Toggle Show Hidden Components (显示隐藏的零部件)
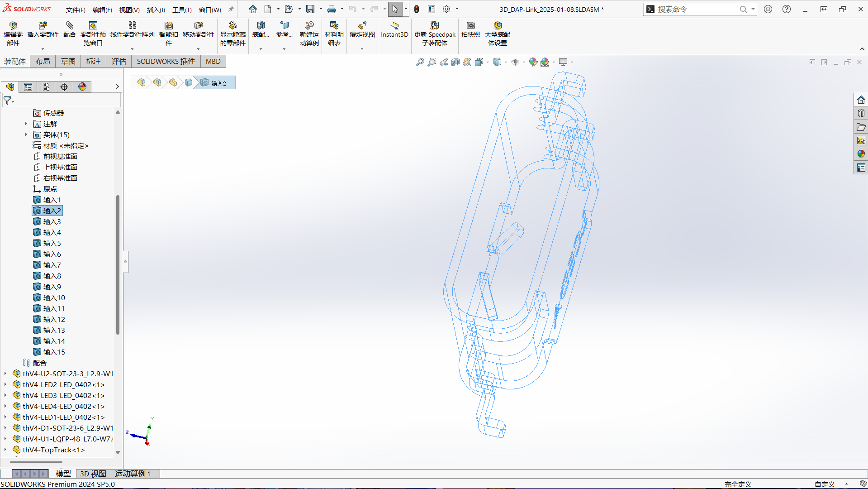This screenshot has height=489, width=868. (x=232, y=26)
